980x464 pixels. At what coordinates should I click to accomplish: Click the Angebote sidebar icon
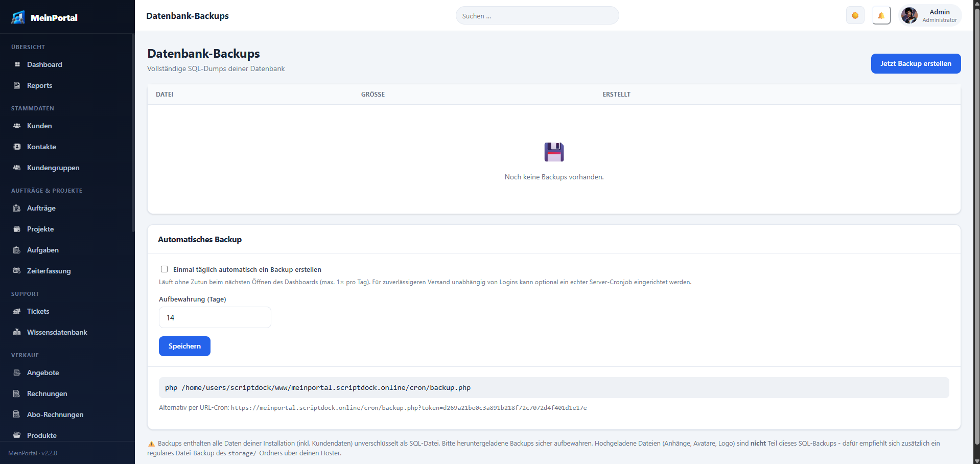pos(17,373)
